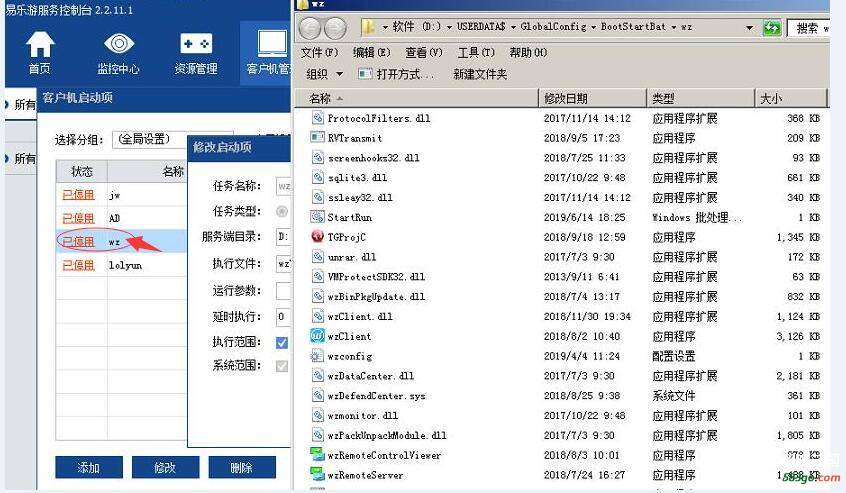Screen dimensions: 846x493
Task: Open the 查看(V) menu
Action: (424, 52)
